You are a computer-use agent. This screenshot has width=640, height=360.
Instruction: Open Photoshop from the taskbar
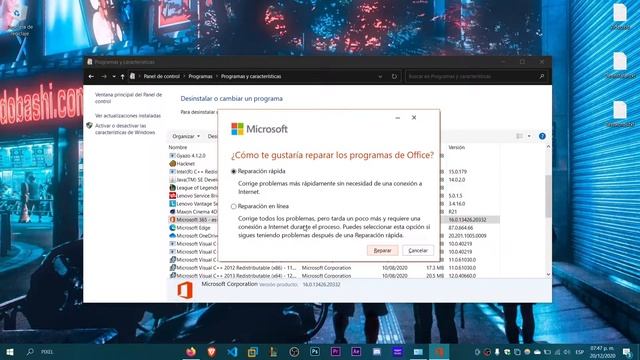(315, 351)
